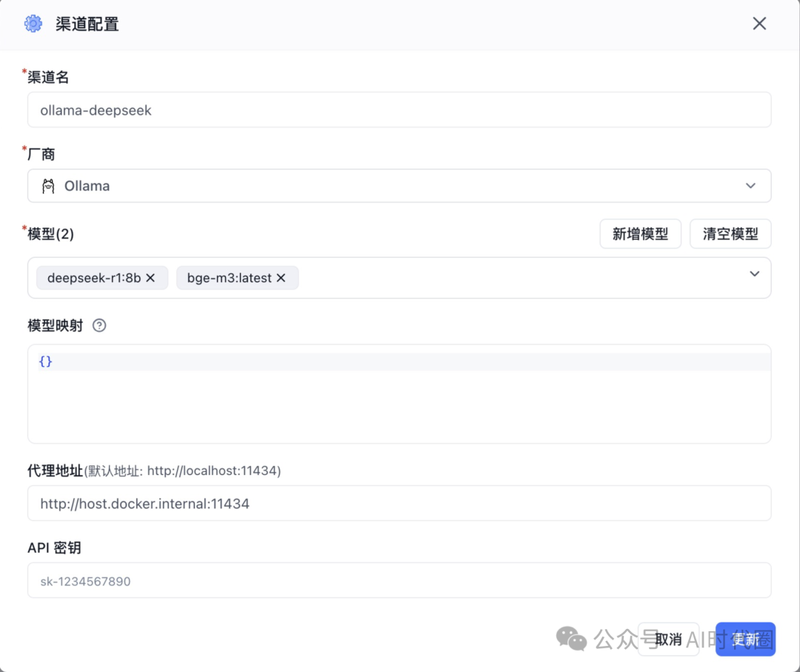This screenshot has height=672, width=800.
Task: Expand the model selector chevron
Action: pyautogui.click(x=754, y=274)
